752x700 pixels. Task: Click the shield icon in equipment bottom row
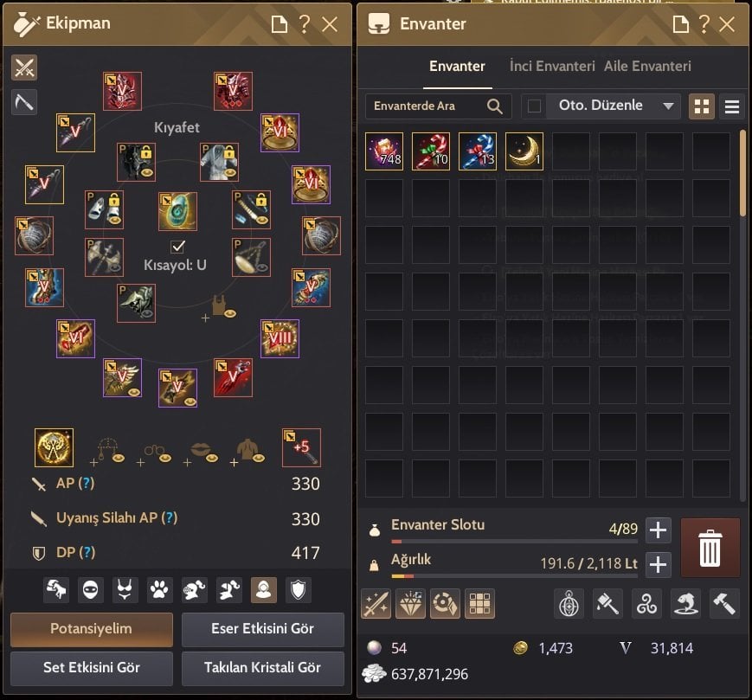coord(298,590)
